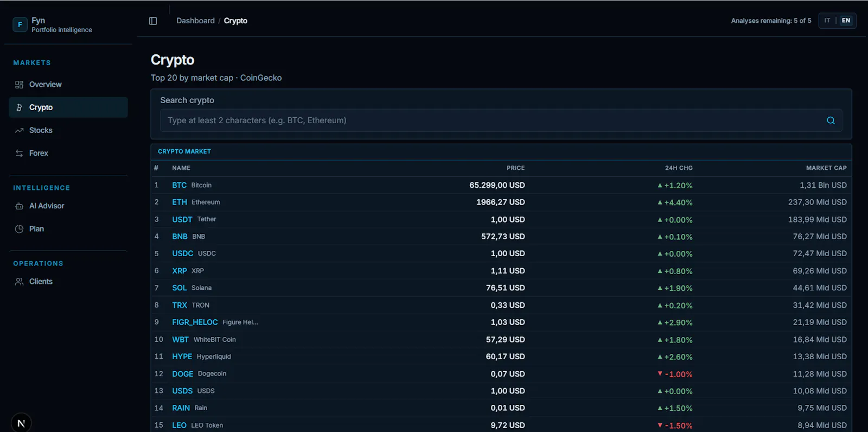
Task: Click the Fyn logo icon
Action: click(20, 24)
